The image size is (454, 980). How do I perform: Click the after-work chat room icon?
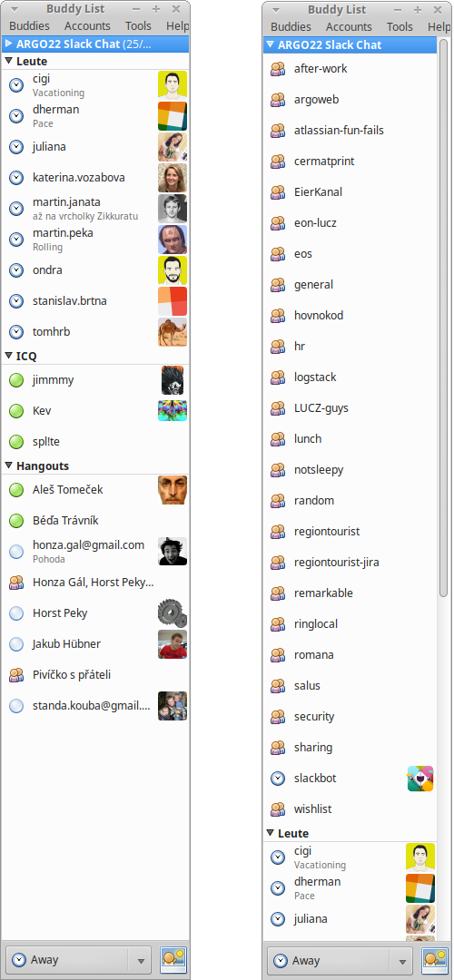point(278,69)
